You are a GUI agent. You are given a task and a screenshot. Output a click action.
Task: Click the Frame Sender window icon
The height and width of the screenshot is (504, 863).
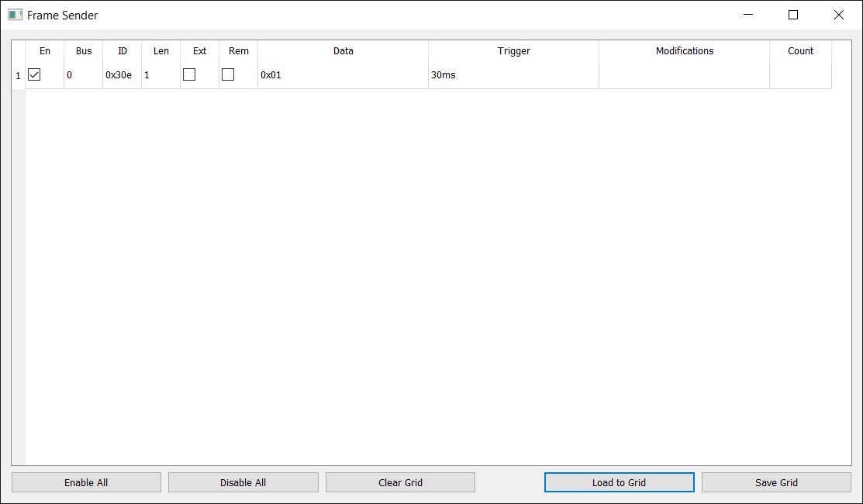click(x=15, y=15)
